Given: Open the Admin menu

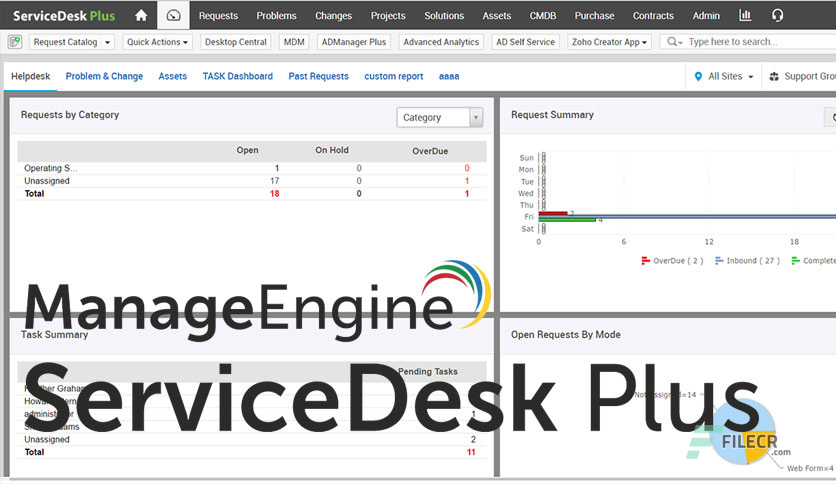Looking at the screenshot, I should tap(706, 15).
